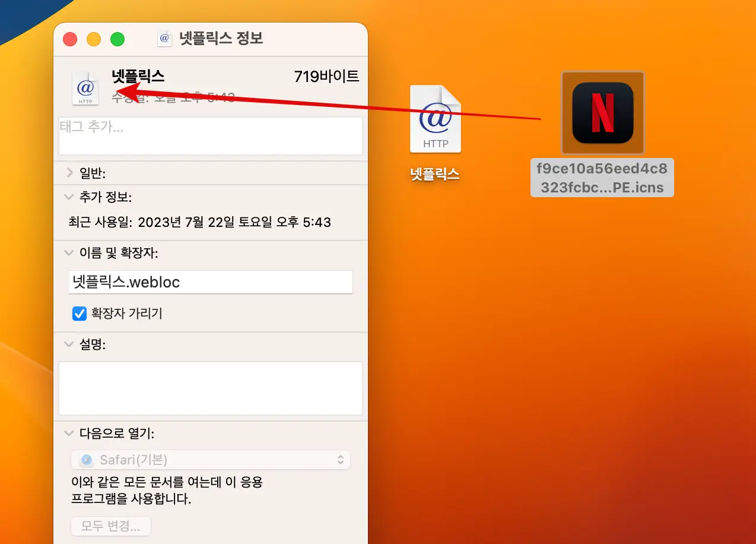This screenshot has width=756, height=544.
Task: Click into the 태그 추가 tags field
Action: tap(211, 136)
